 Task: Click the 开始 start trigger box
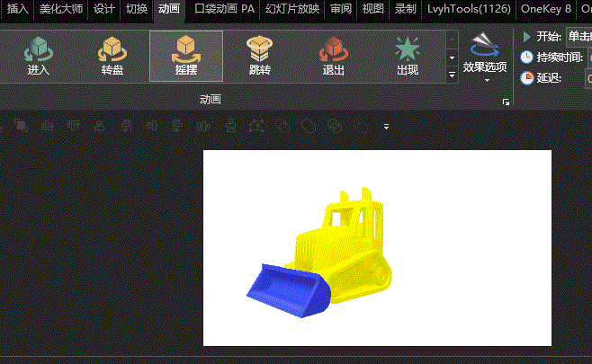coord(576,37)
